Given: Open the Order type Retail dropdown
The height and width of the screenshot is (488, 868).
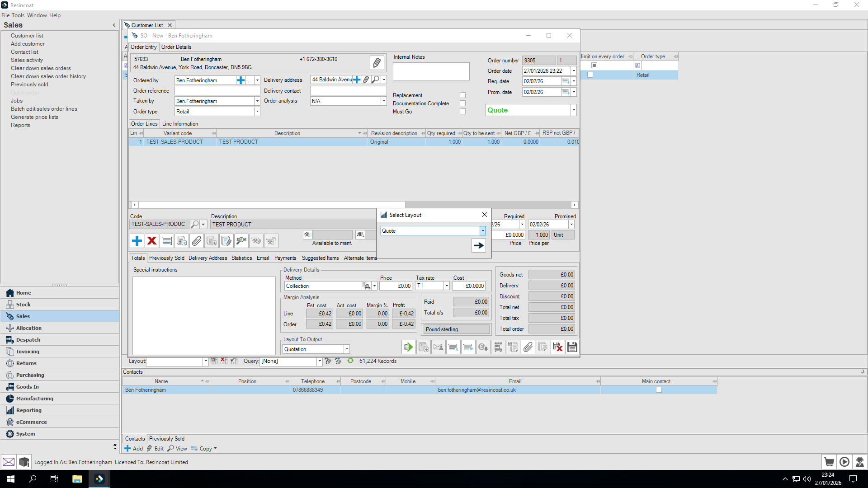Looking at the screenshot, I should (x=257, y=112).
